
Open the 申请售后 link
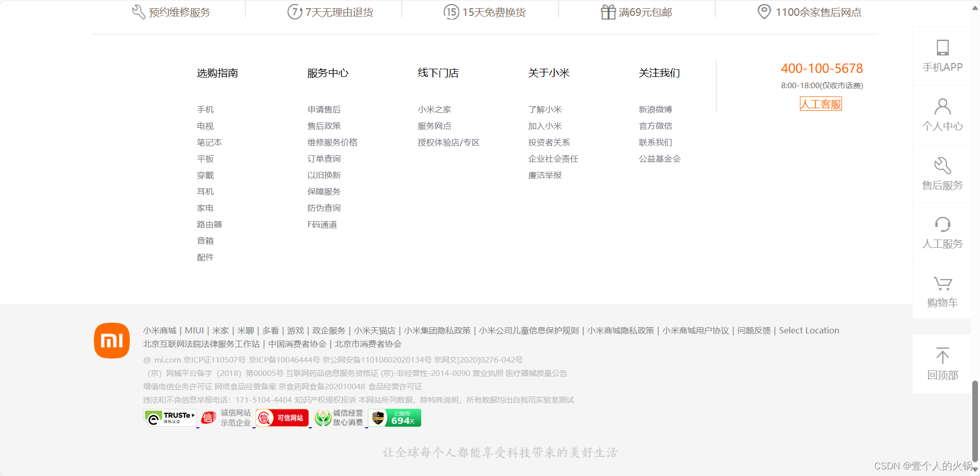[x=324, y=109]
